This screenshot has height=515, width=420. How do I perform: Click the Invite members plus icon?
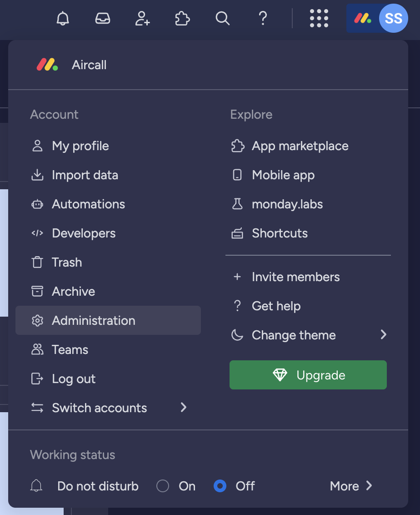(x=237, y=277)
